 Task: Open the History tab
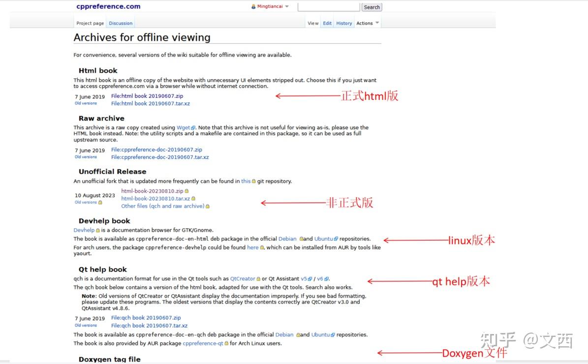[343, 23]
